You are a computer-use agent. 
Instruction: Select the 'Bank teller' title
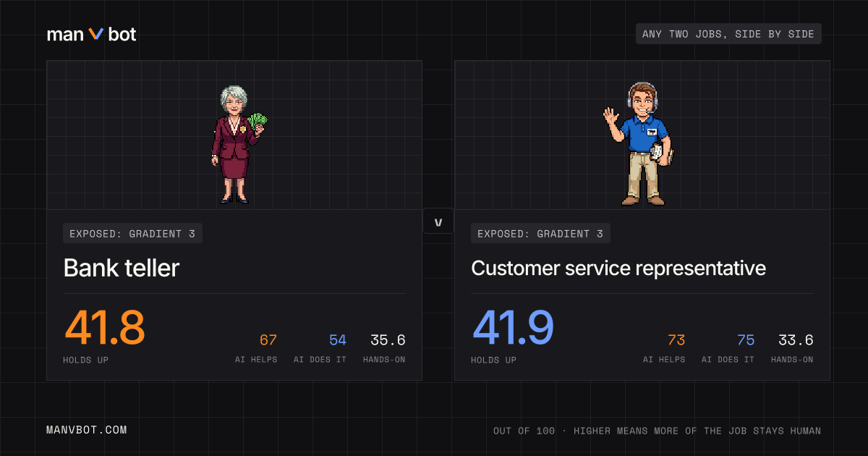click(122, 268)
